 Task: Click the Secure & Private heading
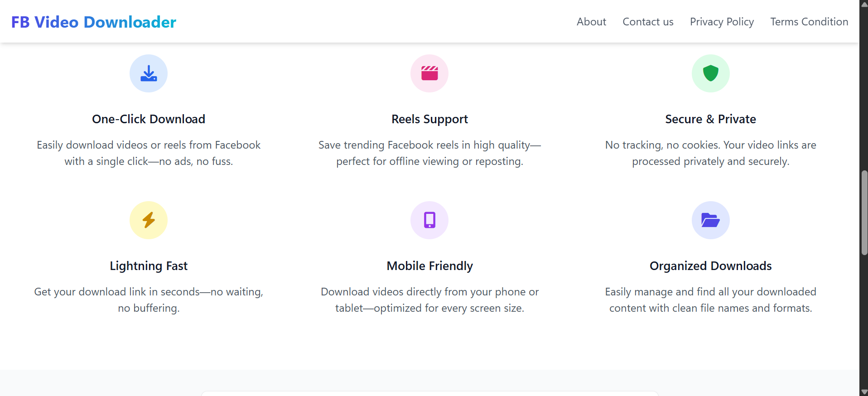pyautogui.click(x=710, y=119)
